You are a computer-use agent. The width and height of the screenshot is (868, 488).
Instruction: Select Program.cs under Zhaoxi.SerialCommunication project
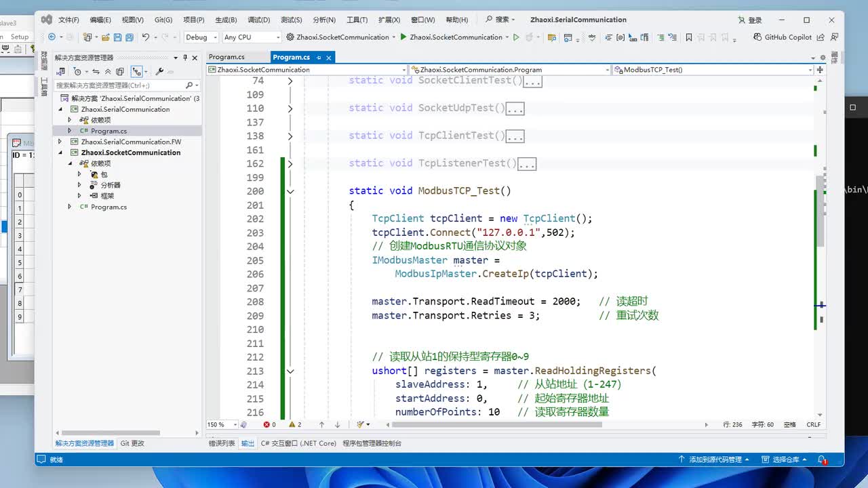108,131
